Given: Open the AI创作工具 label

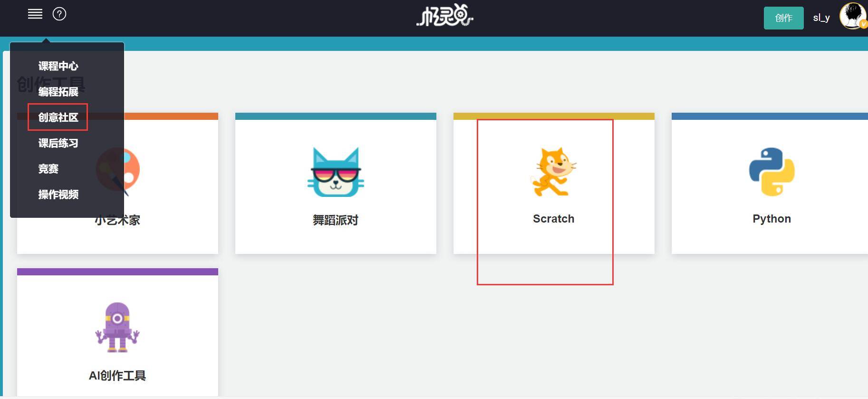Looking at the screenshot, I should [117, 376].
